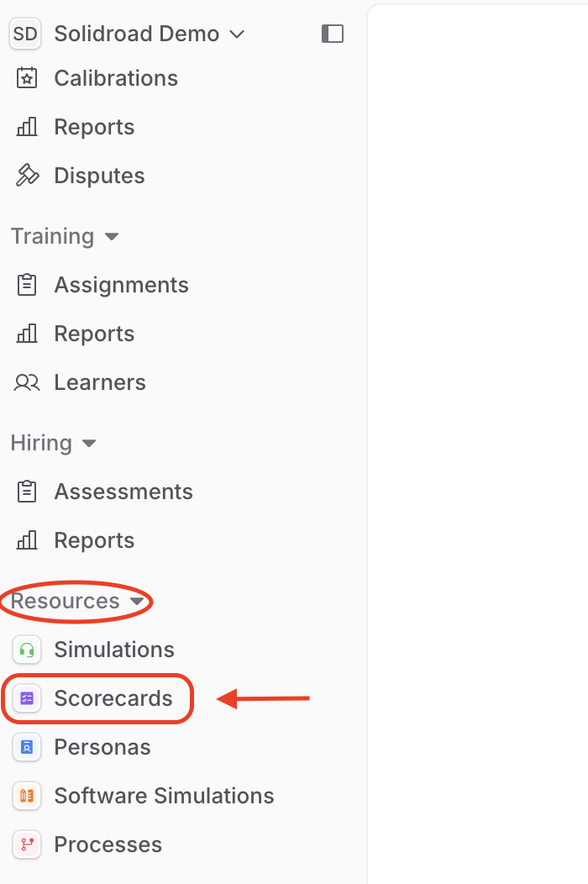Click the orange Software Simulations icon
588x884 pixels.
(27, 796)
